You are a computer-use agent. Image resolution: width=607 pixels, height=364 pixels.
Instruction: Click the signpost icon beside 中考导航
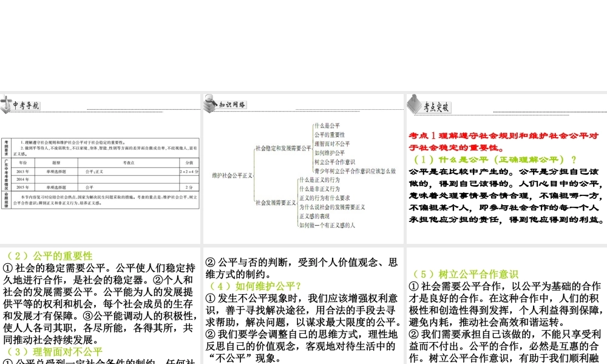[6, 104]
